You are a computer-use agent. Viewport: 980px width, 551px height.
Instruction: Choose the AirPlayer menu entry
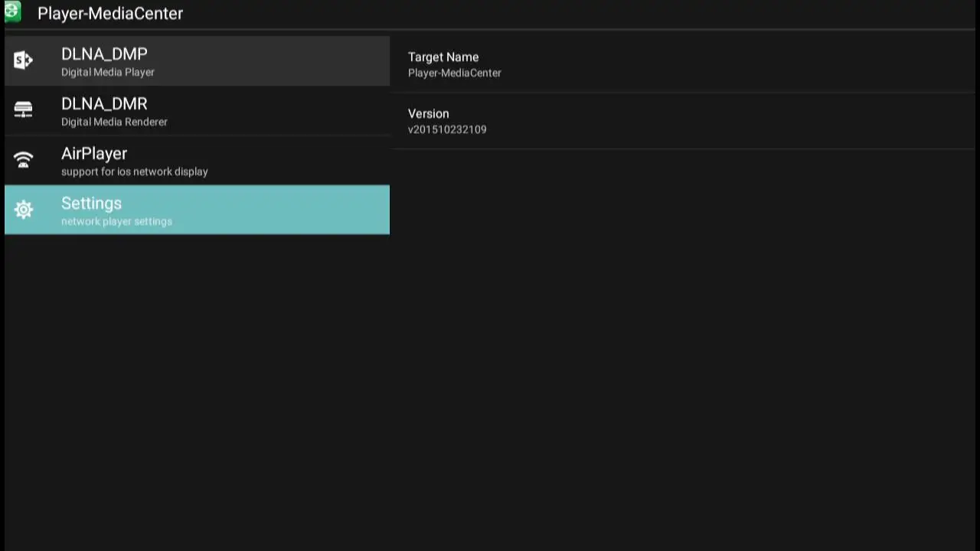197,161
